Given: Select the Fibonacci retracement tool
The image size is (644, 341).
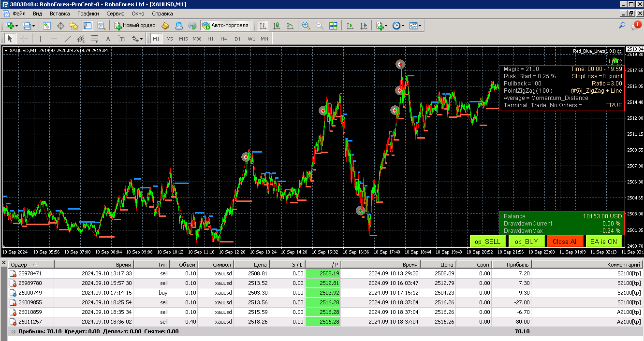Looking at the screenshot, I should coord(95,39).
